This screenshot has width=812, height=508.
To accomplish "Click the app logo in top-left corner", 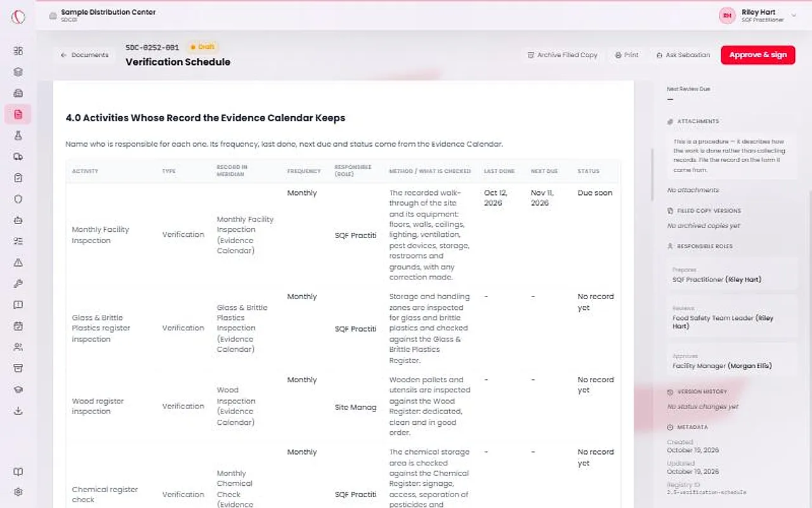I will [18, 17].
